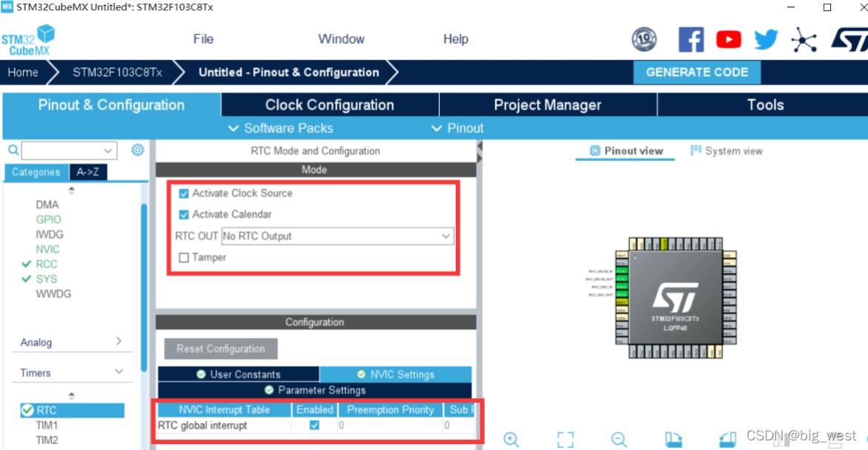Click the System Core list scroll-up arrow

71,191
